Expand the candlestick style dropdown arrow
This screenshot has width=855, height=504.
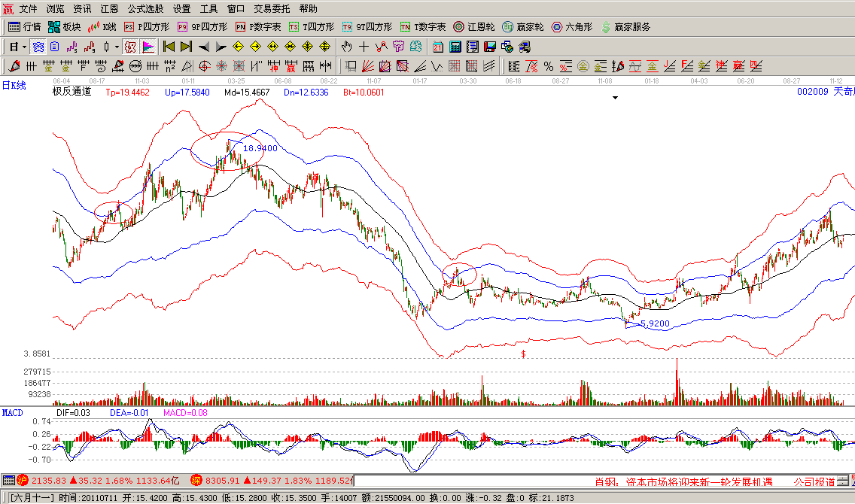(x=116, y=47)
